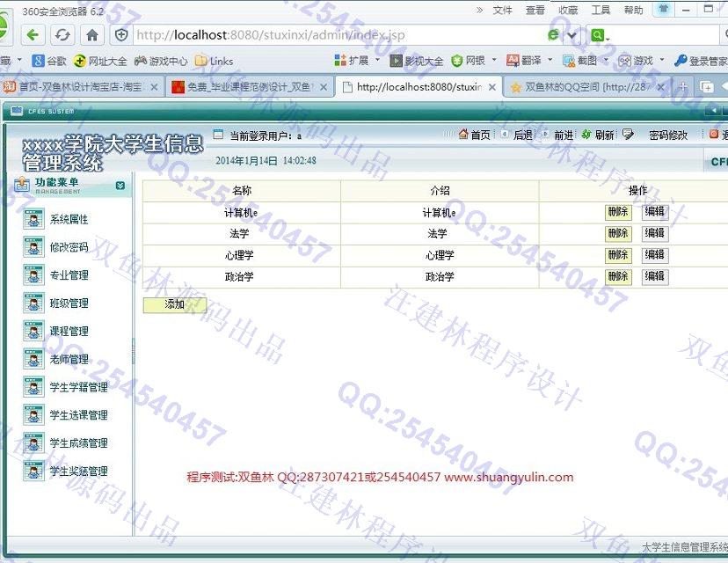Screen dimensions: 728x563
Task: Open the 游戏 toolbar item
Action: [636, 61]
